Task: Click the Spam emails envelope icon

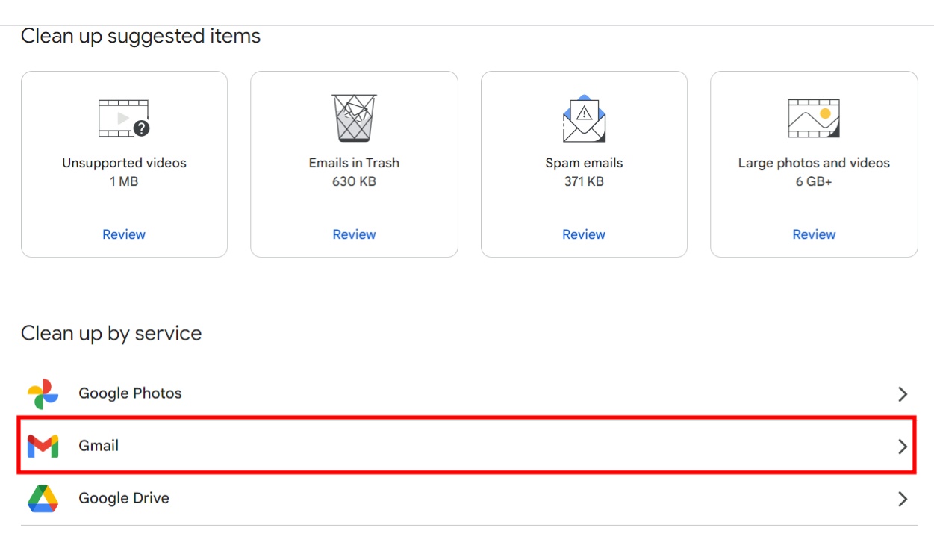Action: tap(584, 116)
